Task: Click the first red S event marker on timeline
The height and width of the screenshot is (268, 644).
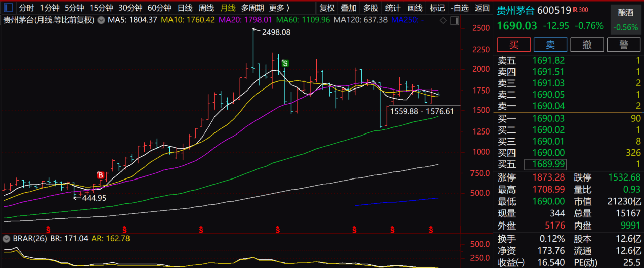Action: click(49, 230)
